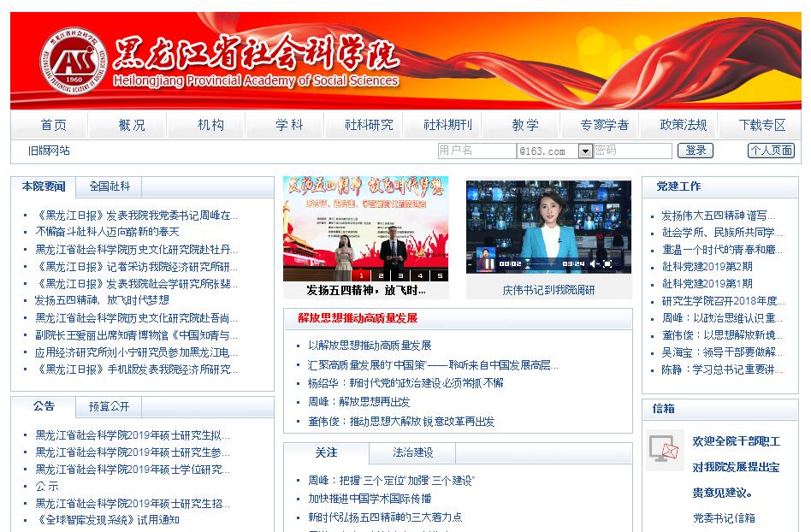Switch to the 法治建设 tab
The width and height of the screenshot is (811, 532).
[413, 452]
